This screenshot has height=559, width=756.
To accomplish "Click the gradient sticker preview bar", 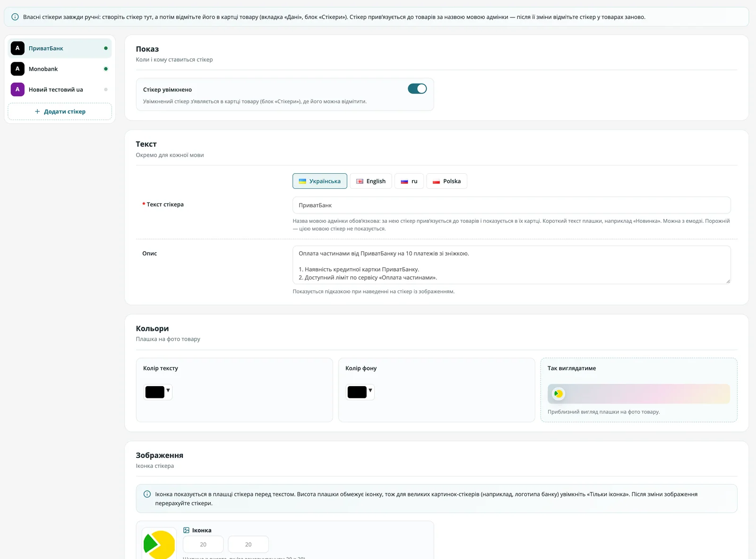I will (x=639, y=394).
